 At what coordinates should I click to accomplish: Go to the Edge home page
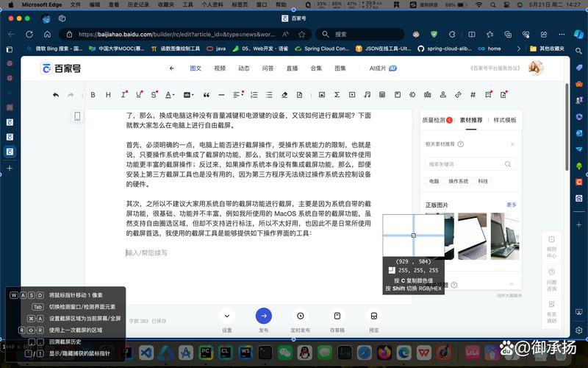click(47, 34)
